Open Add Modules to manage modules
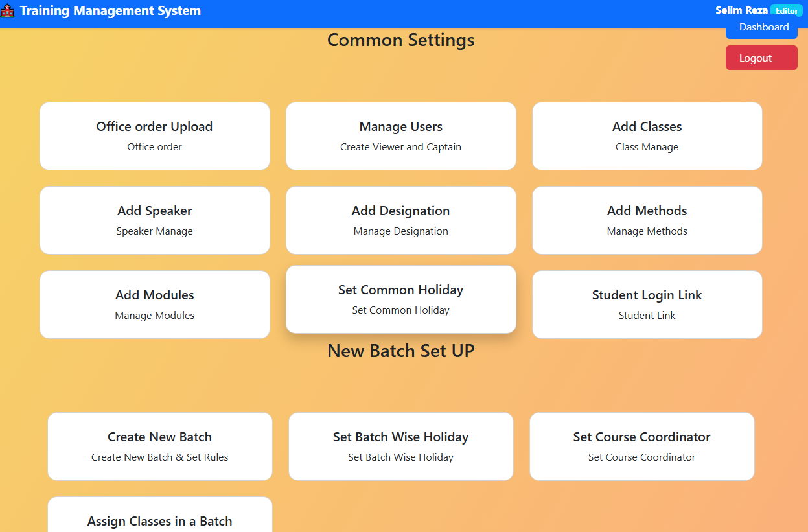The width and height of the screenshot is (808, 532). coord(154,305)
